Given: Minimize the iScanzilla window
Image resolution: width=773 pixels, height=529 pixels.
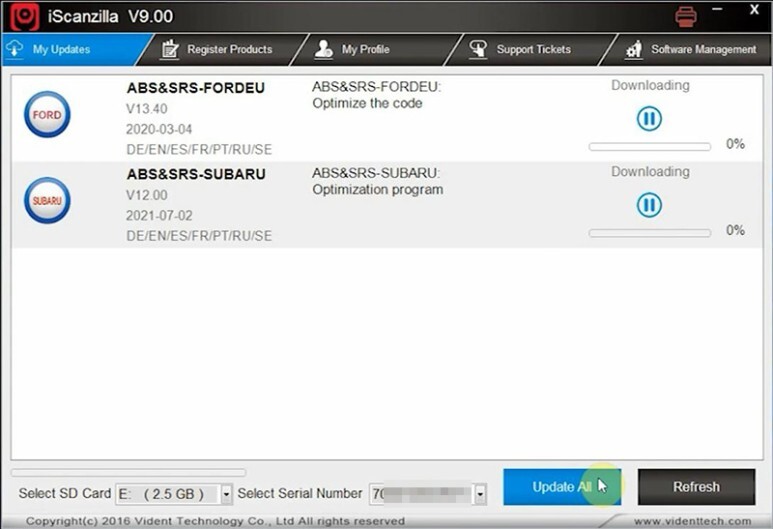Looking at the screenshot, I should pos(717,9).
